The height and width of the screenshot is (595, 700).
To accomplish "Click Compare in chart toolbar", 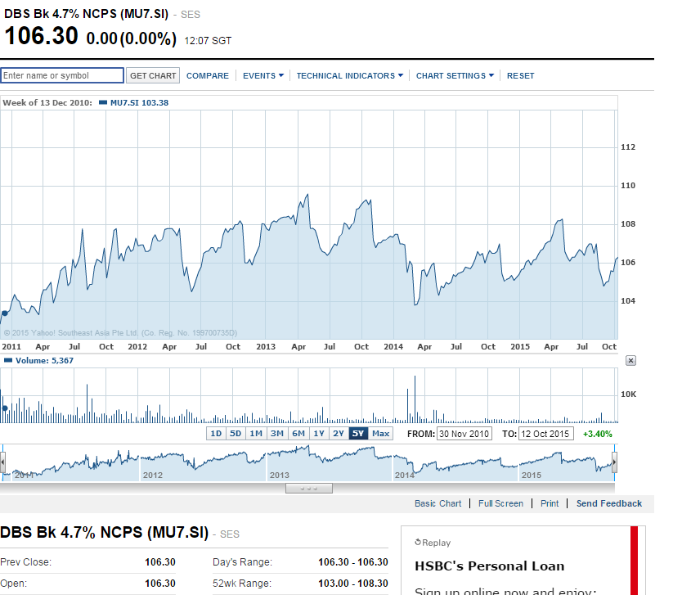I will pos(208,76).
